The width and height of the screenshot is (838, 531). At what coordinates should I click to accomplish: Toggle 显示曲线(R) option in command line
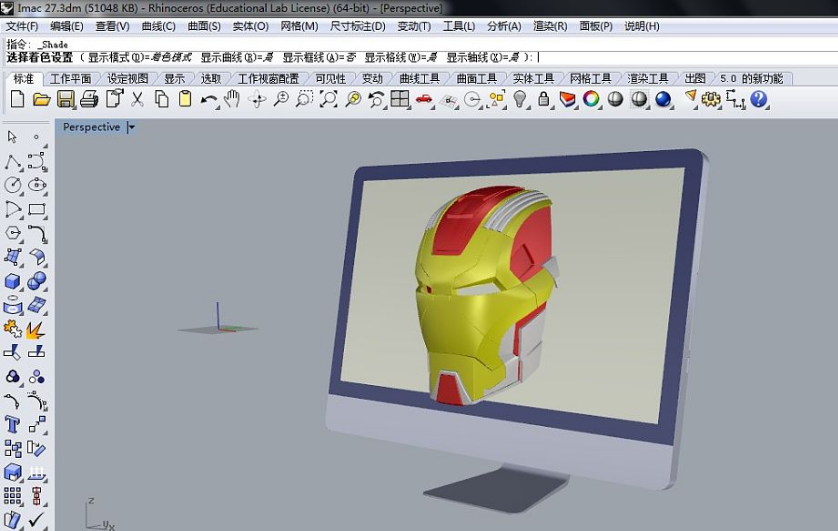[237, 57]
